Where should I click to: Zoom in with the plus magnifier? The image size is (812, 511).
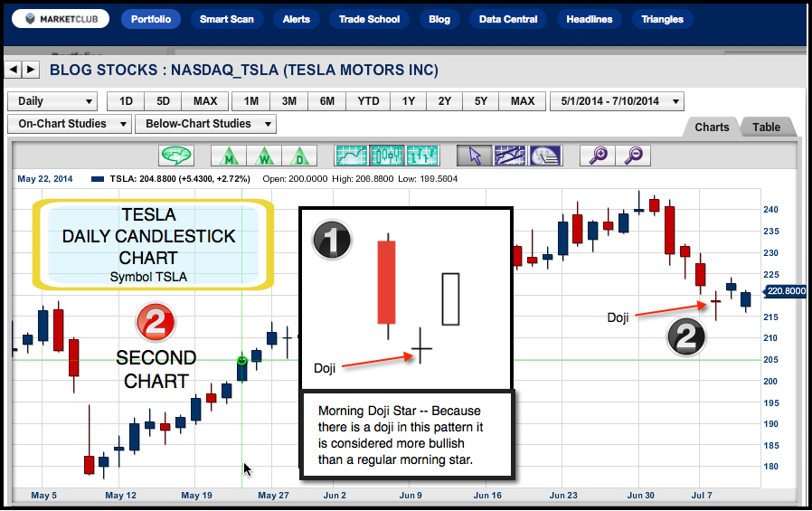[598, 156]
